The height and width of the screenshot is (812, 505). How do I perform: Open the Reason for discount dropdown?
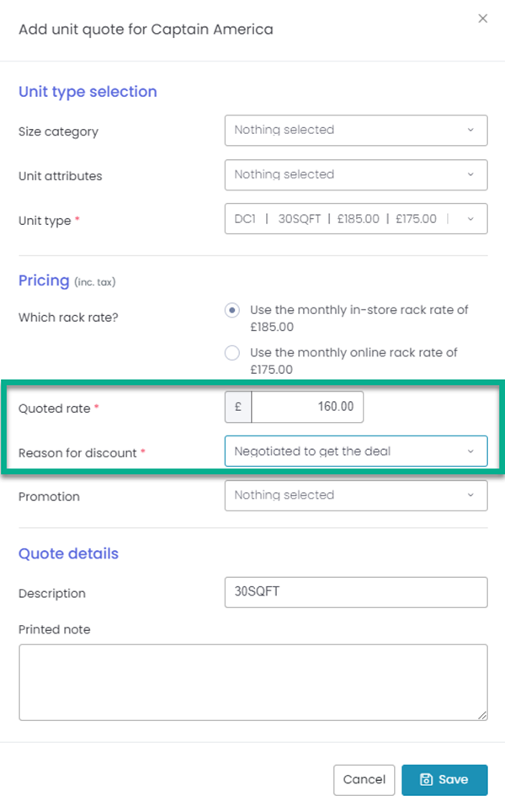355,451
